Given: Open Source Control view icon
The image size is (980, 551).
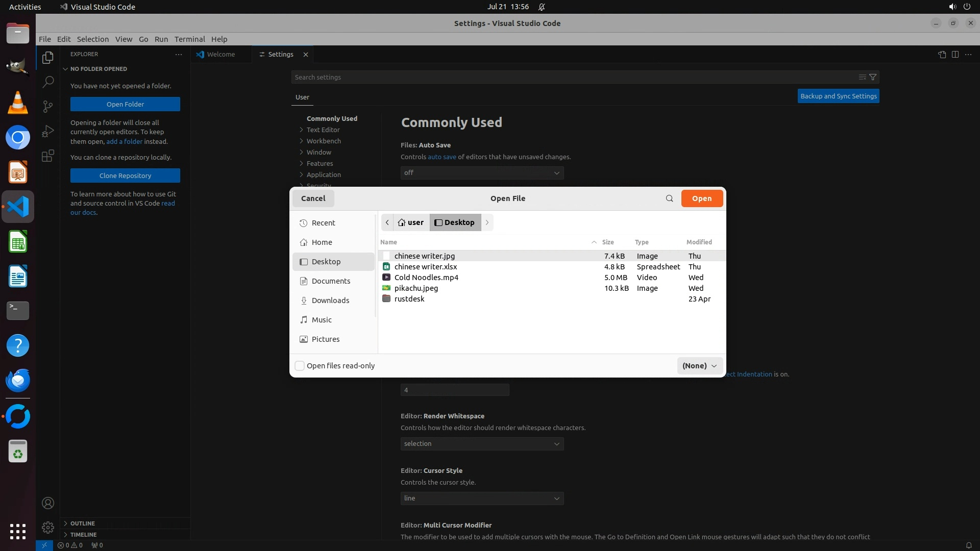Looking at the screenshot, I should 48,106.
